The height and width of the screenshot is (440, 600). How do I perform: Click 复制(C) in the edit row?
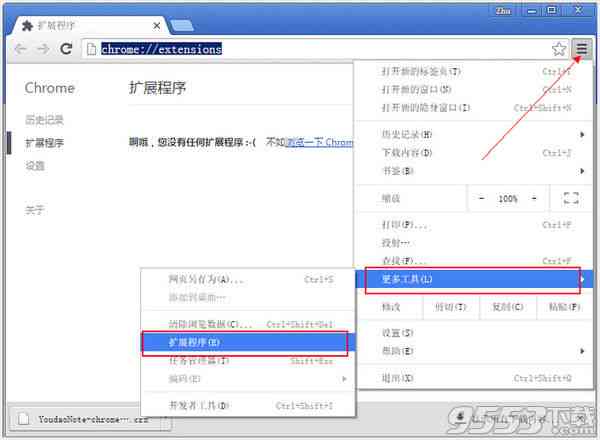[x=508, y=307]
